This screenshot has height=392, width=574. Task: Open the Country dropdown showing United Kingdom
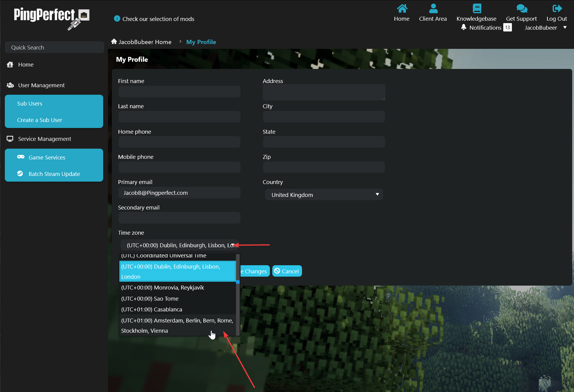[324, 195]
